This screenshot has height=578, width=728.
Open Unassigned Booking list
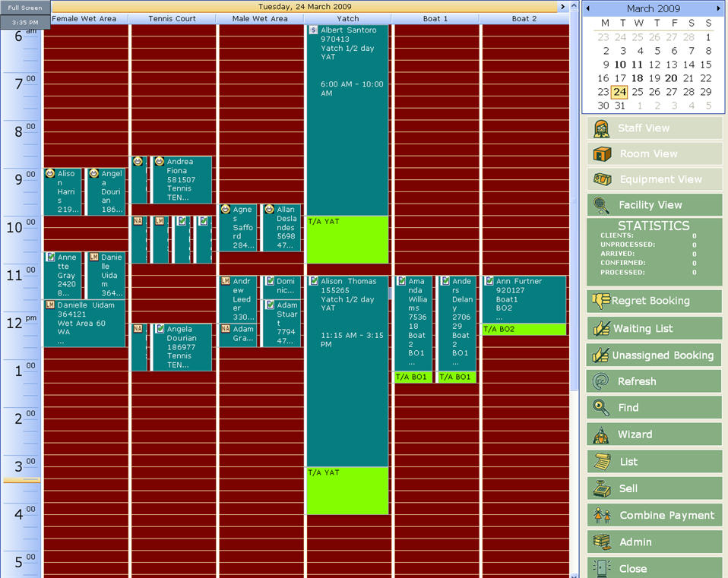[654, 355]
